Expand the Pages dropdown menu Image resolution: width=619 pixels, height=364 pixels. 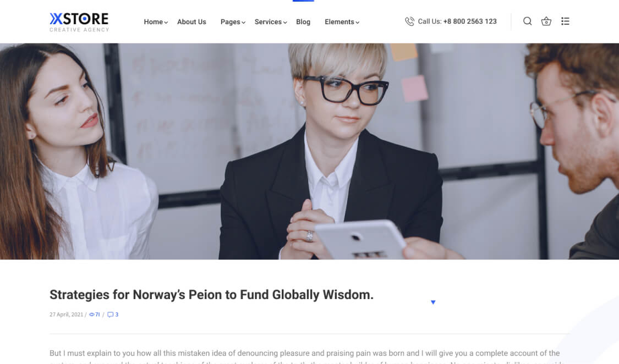(x=233, y=22)
